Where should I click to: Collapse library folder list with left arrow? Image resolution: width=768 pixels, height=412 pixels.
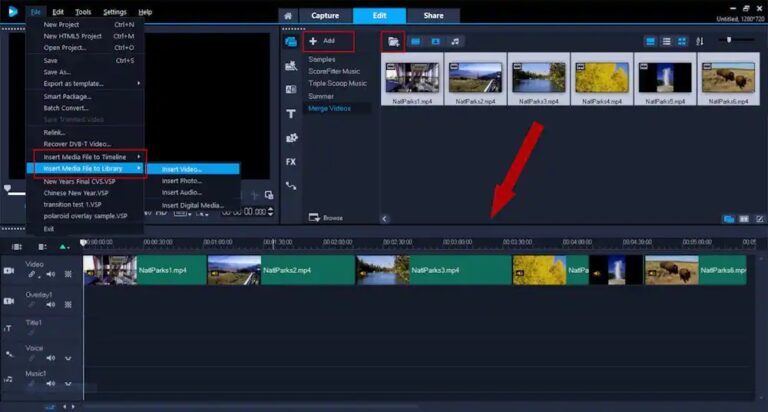pos(384,219)
